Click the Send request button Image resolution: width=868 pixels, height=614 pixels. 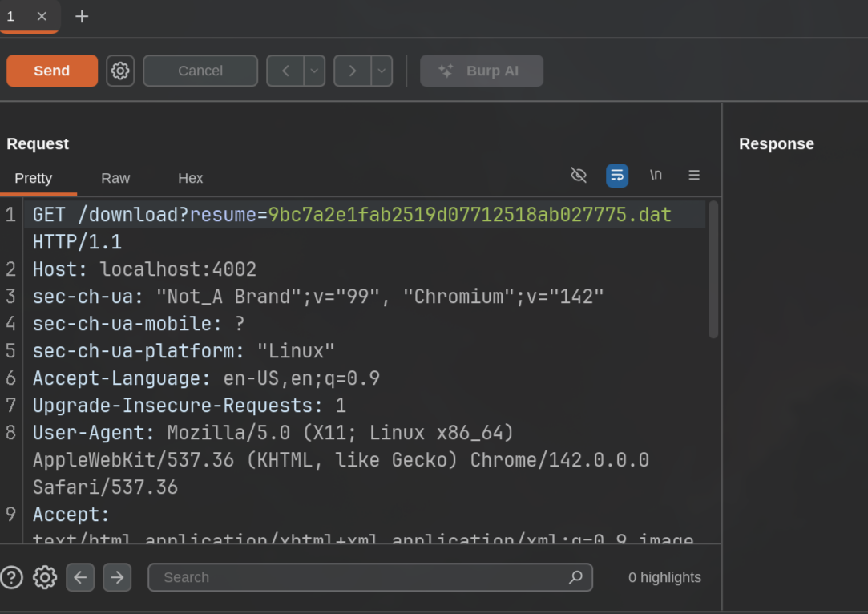point(52,71)
